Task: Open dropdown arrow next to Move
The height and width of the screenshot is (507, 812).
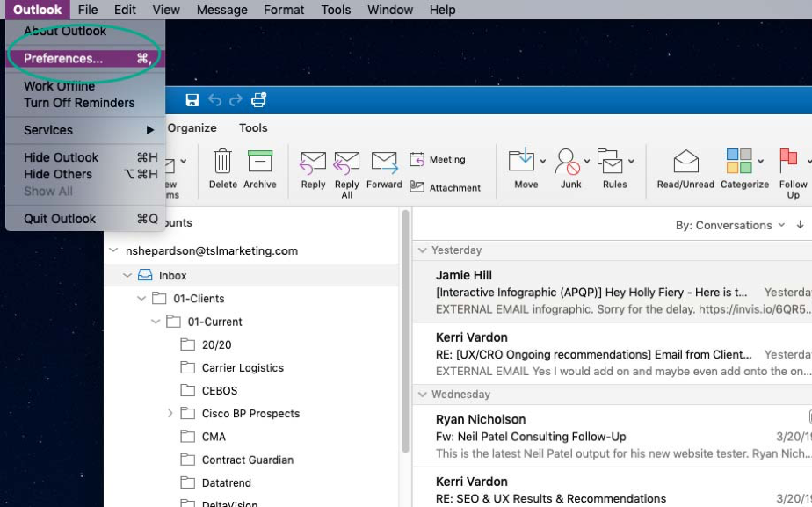Action: [543, 162]
